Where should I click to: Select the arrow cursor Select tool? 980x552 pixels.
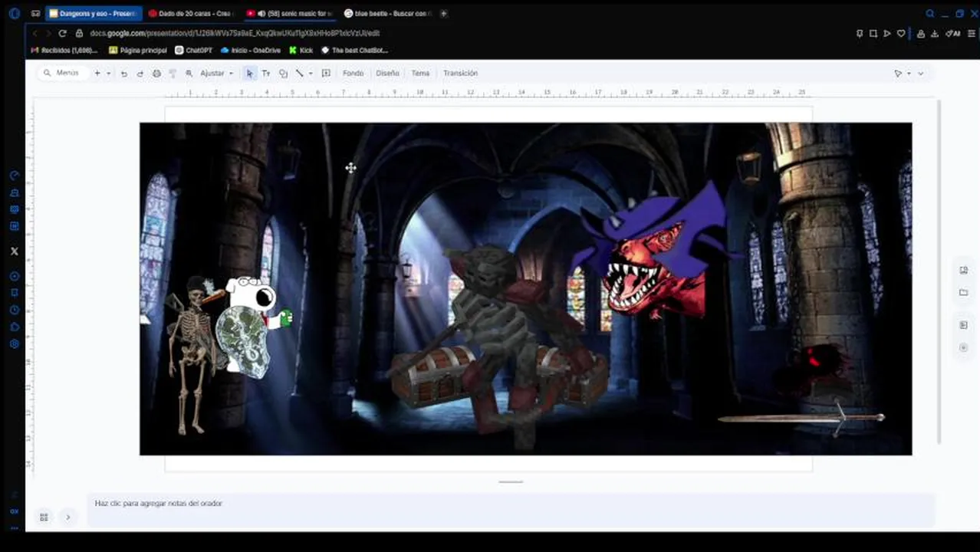[x=249, y=74]
